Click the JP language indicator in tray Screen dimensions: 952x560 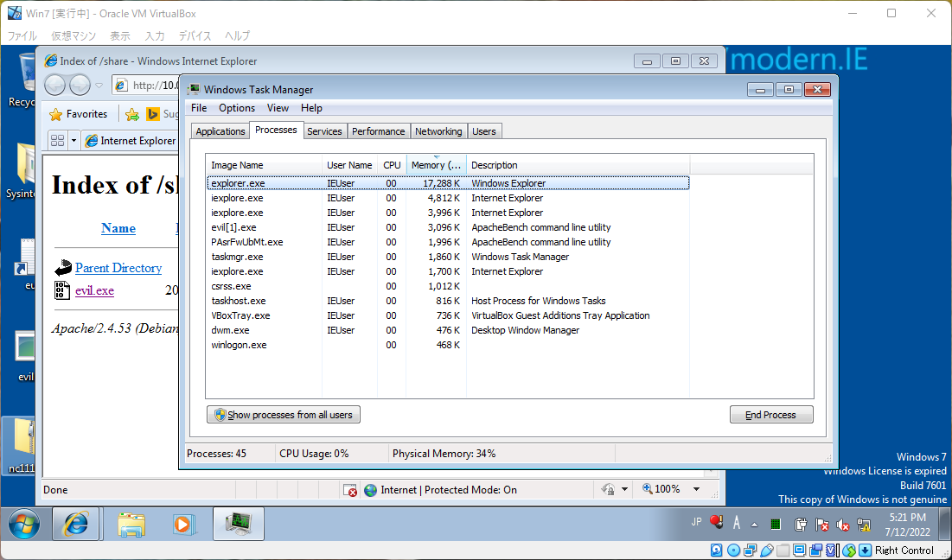(x=697, y=521)
